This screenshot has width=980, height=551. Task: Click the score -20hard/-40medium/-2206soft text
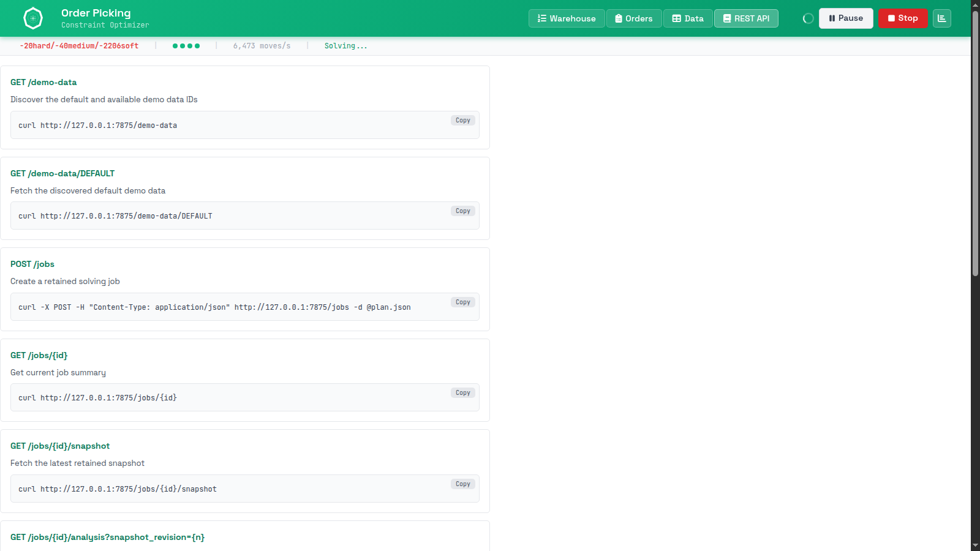click(x=79, y=46)
